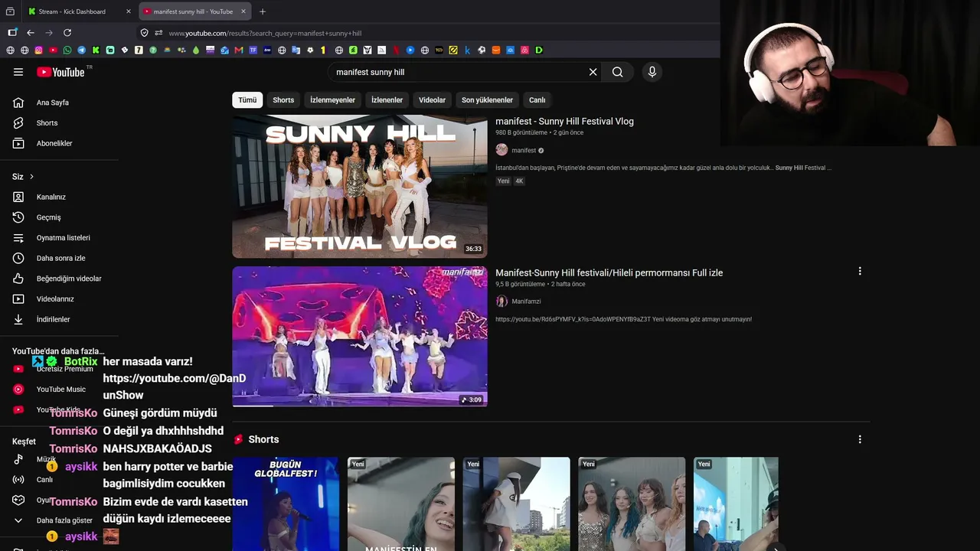Open Daha sonra izle clock icon
980x551 pixels.
[x=18, y=258]
